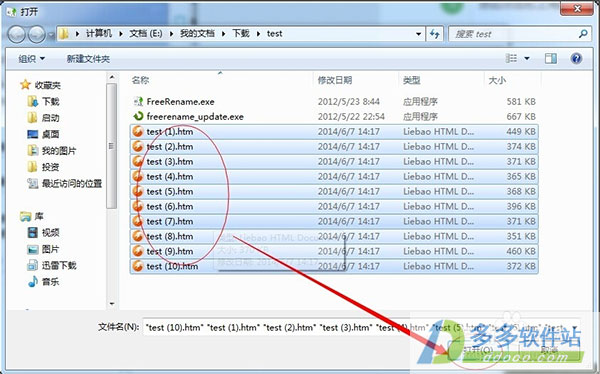Viewport: 600px width, 374px height.
Task: Select 下载 breadcrumb segment
Action: [241, 34]
